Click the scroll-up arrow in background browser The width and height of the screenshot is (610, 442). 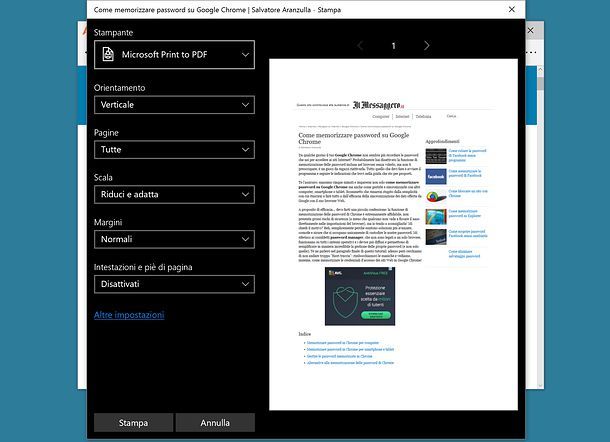(540, 69)
